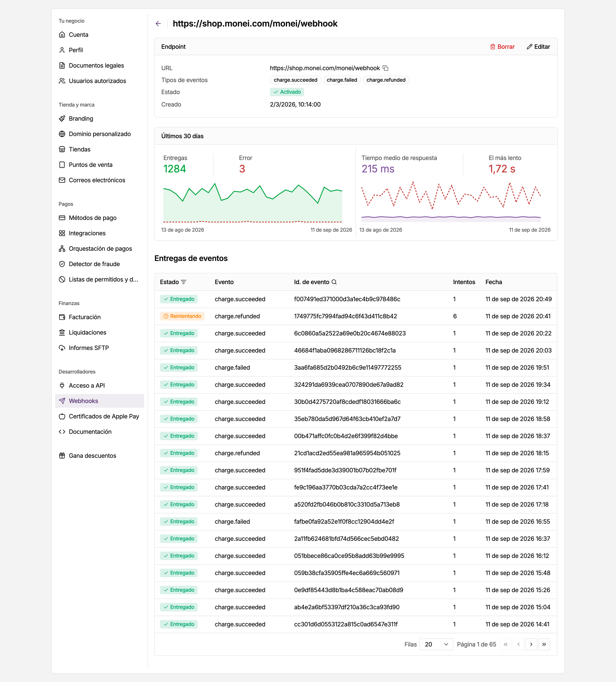The image size is (616, 682).
Task: Click the 215 ms average response value
Action: [x=378, y=169]
